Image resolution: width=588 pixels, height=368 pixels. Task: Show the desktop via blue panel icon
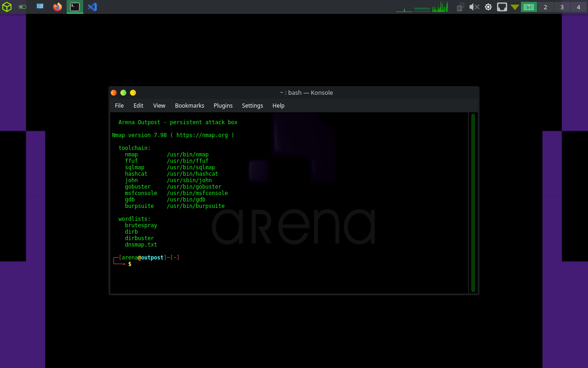40,6
